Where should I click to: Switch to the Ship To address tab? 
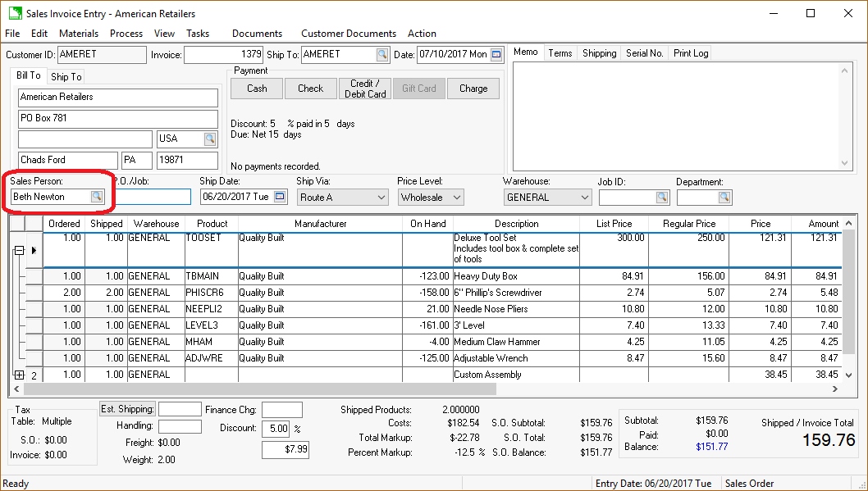pos(66,77)
